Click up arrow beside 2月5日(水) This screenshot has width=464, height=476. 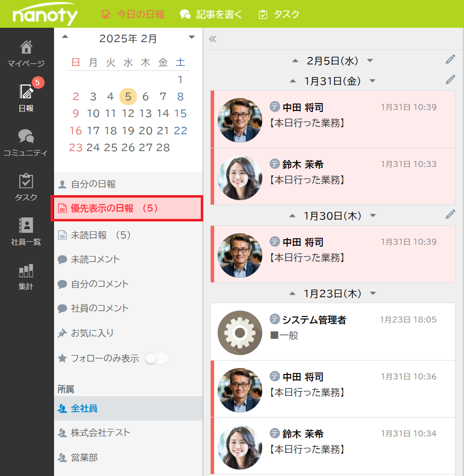pos(295,61)
